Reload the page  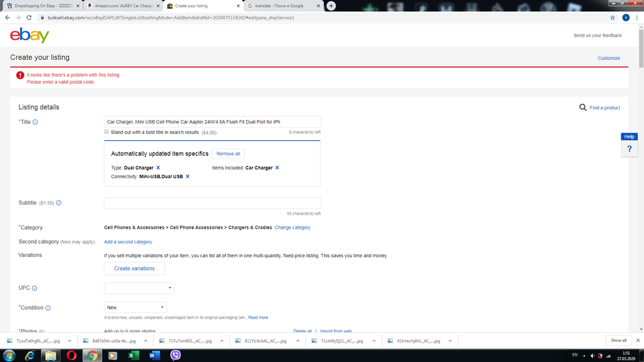[x=29, y=18]
